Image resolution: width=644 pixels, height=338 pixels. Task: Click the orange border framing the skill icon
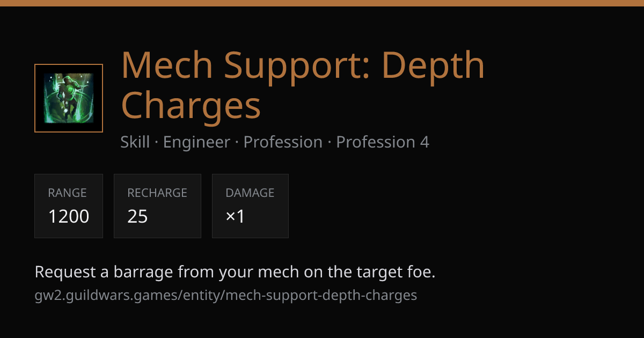click(x=69, y=65)
